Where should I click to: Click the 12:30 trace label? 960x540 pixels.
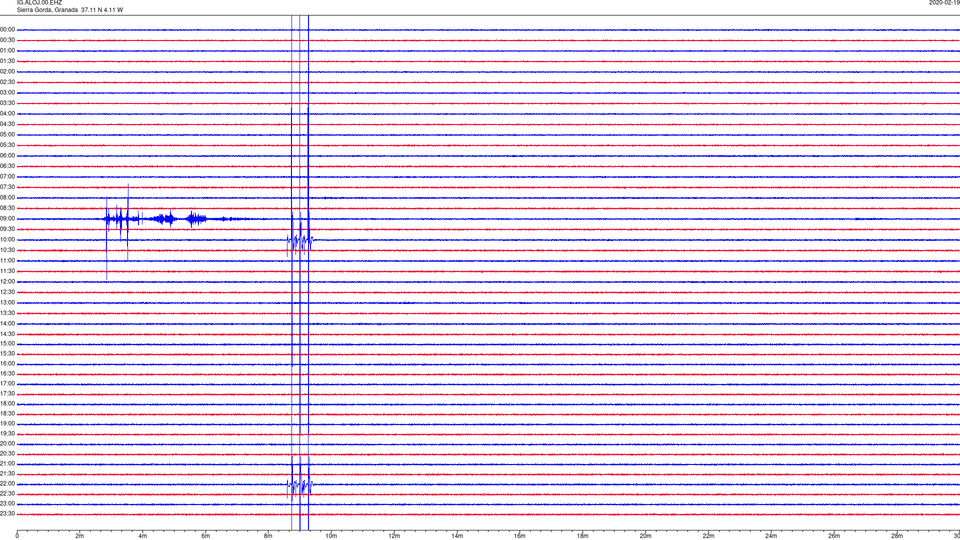(x=7, y=292)
